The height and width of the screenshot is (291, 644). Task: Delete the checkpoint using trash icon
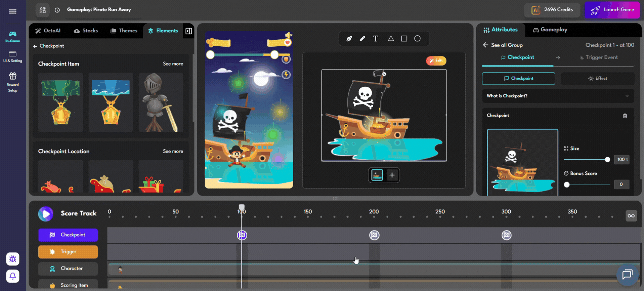click(x=625, y=116)
